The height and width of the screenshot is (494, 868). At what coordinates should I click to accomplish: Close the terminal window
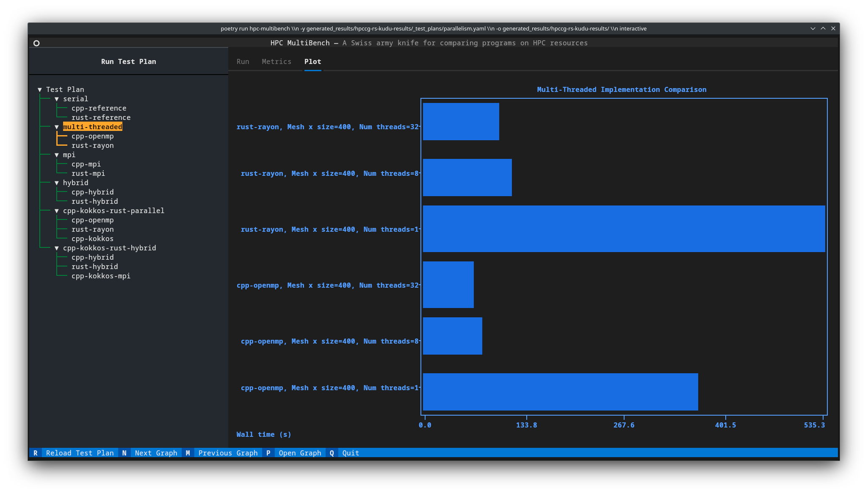(x=833, y=29)
